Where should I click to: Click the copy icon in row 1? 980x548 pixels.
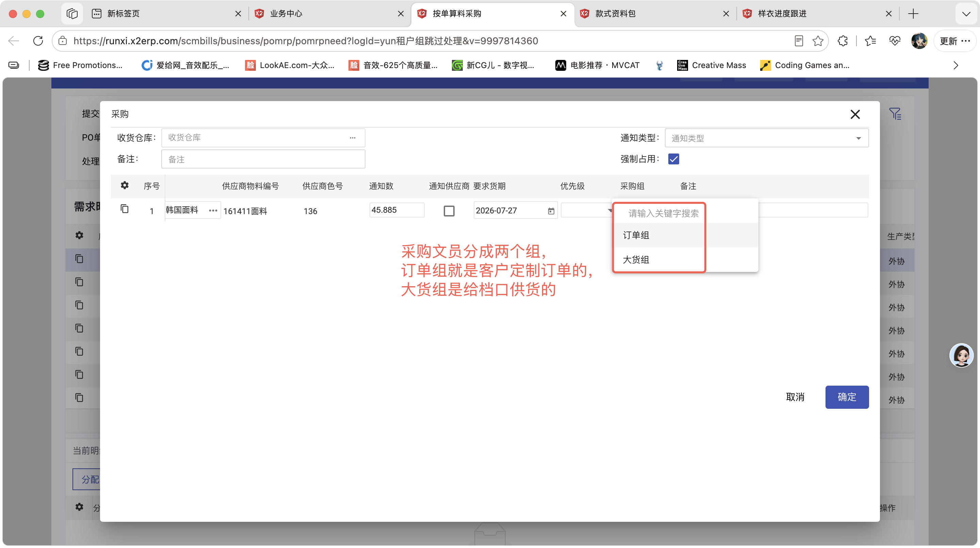[x=125, y=209]
